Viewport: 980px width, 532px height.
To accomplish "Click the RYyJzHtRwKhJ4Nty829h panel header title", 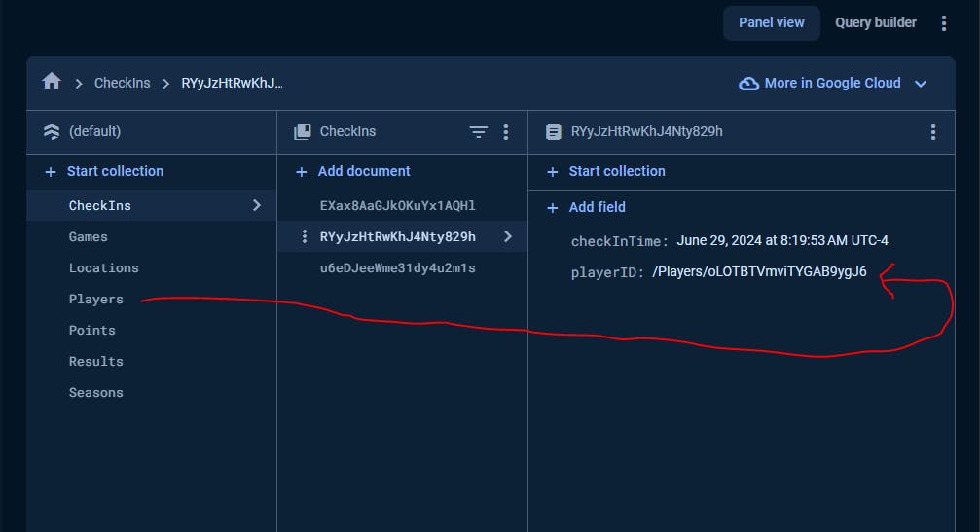I will coord(647,131).
